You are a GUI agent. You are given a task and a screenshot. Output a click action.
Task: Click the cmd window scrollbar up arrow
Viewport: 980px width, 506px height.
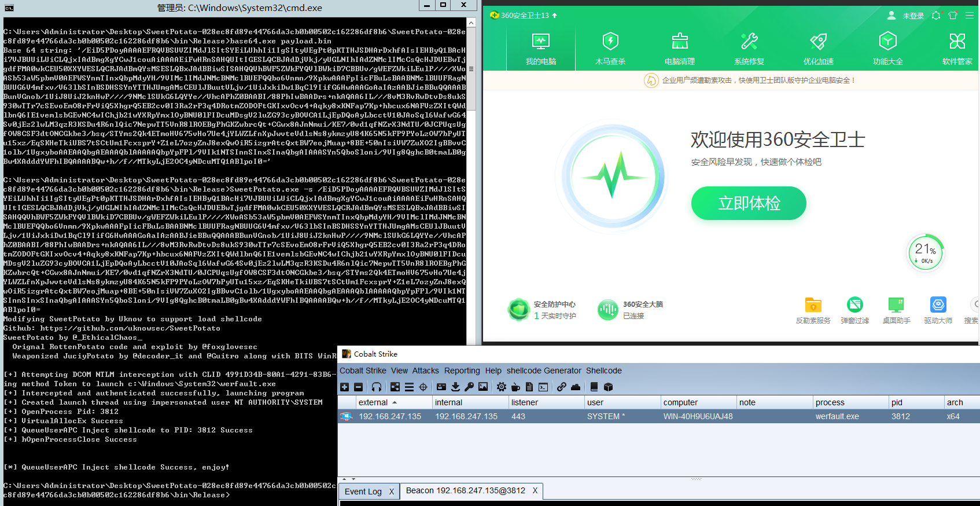tap(471, 23)
